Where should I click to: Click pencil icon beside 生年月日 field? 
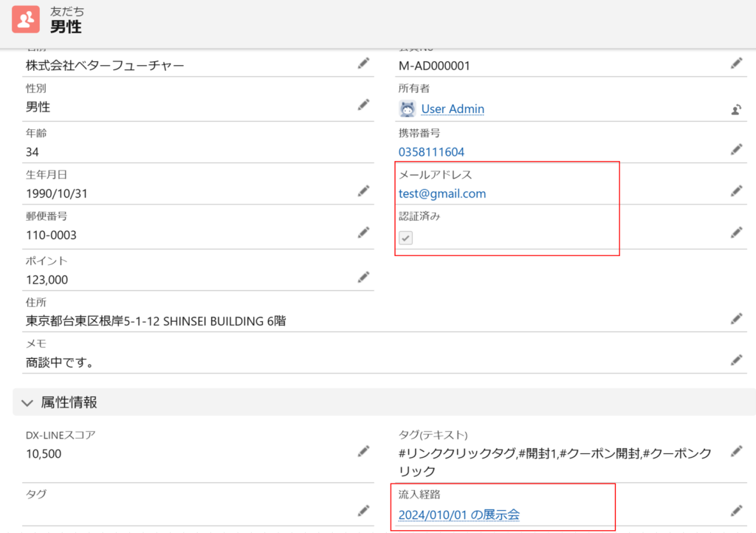(363, 191)
